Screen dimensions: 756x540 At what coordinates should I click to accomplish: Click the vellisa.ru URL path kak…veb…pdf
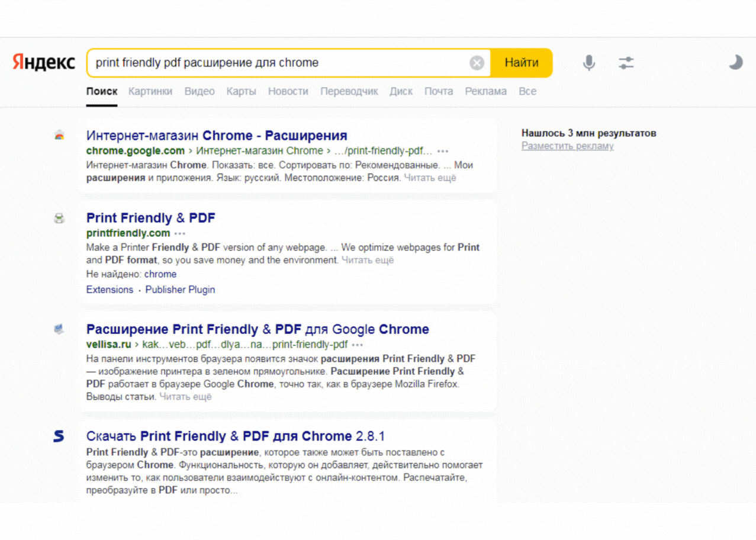[245, 345]
